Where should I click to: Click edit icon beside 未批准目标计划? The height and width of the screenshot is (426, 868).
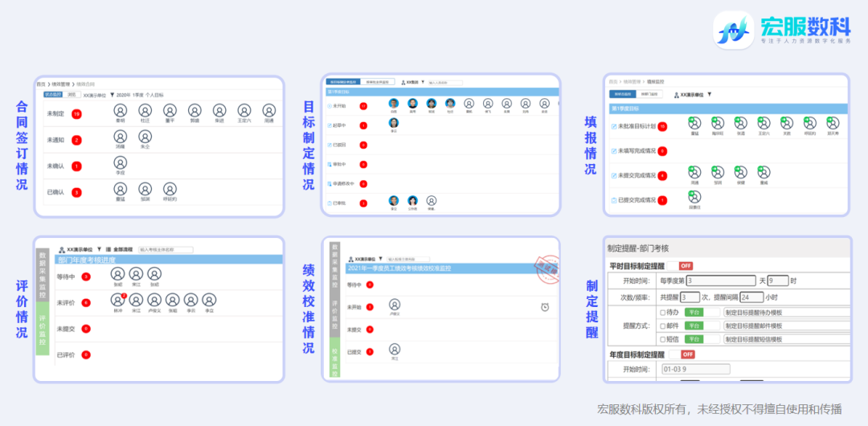coord(613,127)
